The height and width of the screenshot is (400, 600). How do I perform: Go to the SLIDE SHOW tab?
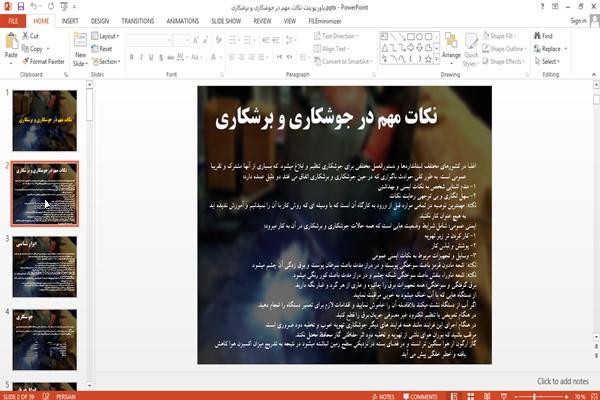[226, 21]
